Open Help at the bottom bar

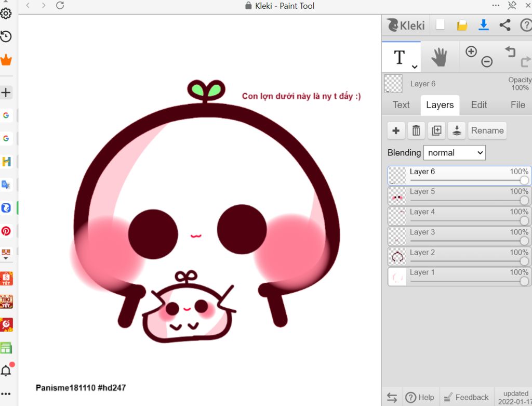(x=420, y=398)
